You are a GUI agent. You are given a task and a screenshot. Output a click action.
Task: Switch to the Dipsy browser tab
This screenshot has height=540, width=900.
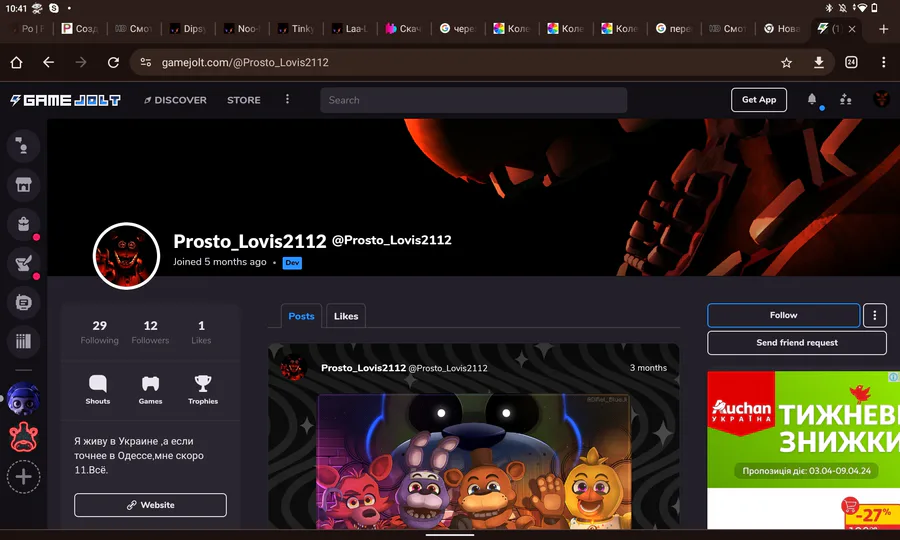(x=188, y=29)
